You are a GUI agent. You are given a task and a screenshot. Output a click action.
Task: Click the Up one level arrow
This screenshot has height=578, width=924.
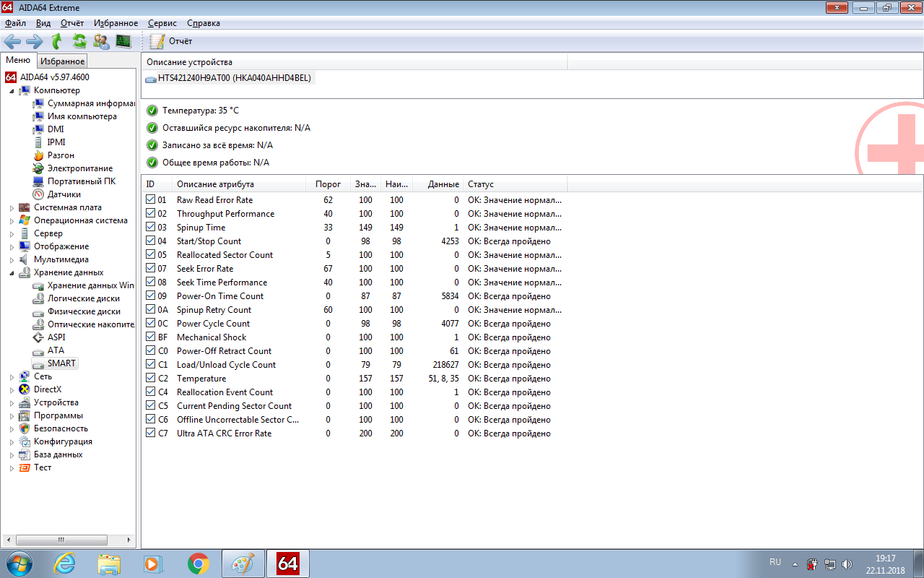point(57,41)
